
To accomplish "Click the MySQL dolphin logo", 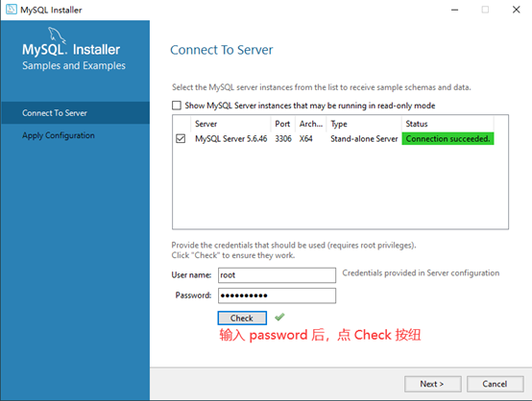I will (x=56, y=35).
